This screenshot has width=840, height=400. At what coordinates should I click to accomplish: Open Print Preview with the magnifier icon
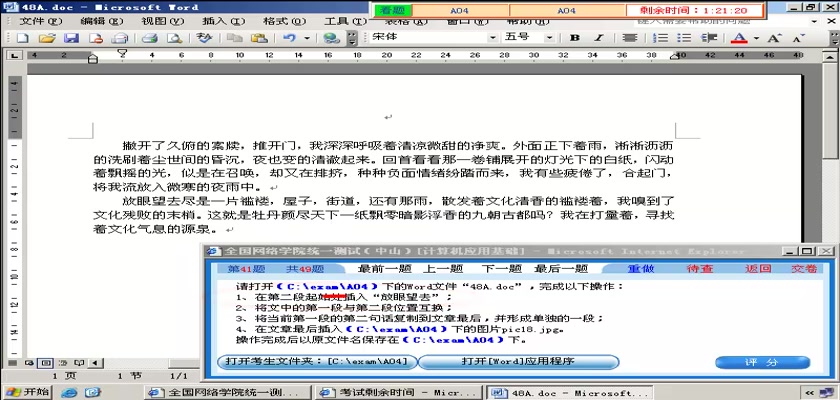tap(174, 38)
